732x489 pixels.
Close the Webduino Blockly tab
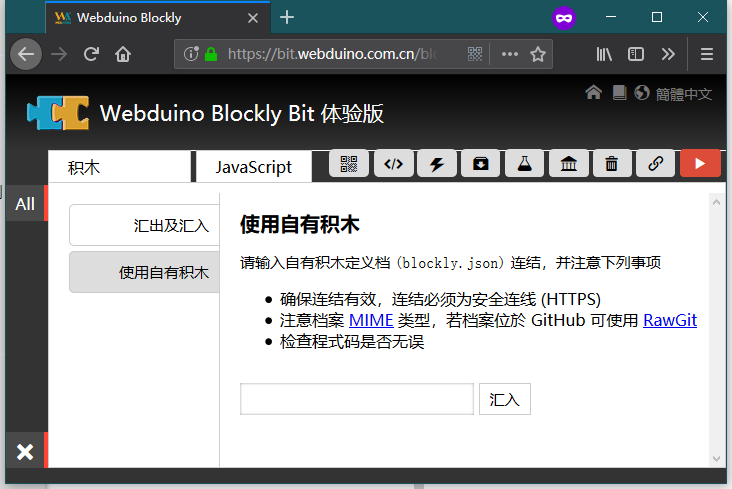pos(253,18)
